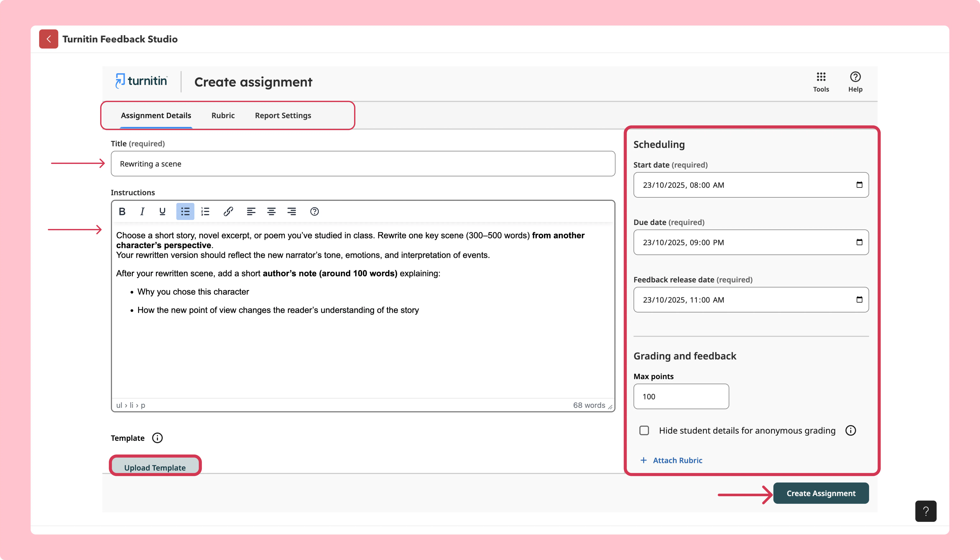Open the Tools grid menu
This screenshot has width=980, height=560.
[821, 82]
